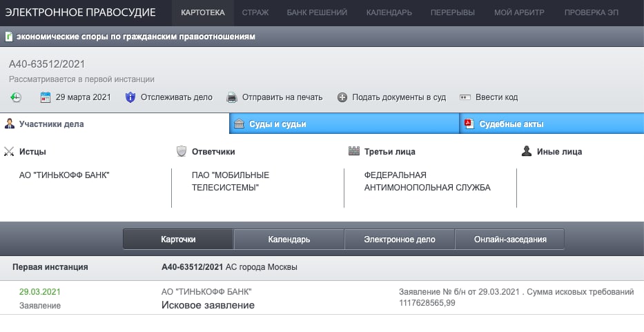Open МОЙ АРБИТР section
644x332 pixels.
click(x=519, y=12)
